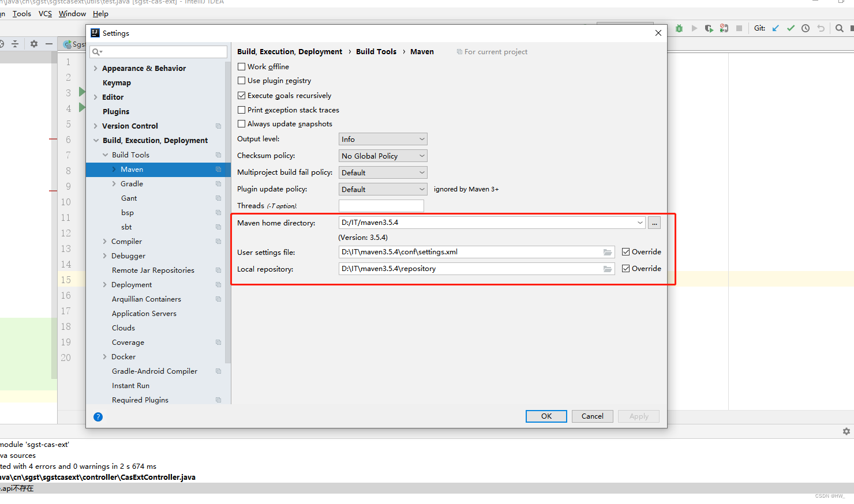Enable Print exception stack traces
854x504 pixels.
click(242, 110)
